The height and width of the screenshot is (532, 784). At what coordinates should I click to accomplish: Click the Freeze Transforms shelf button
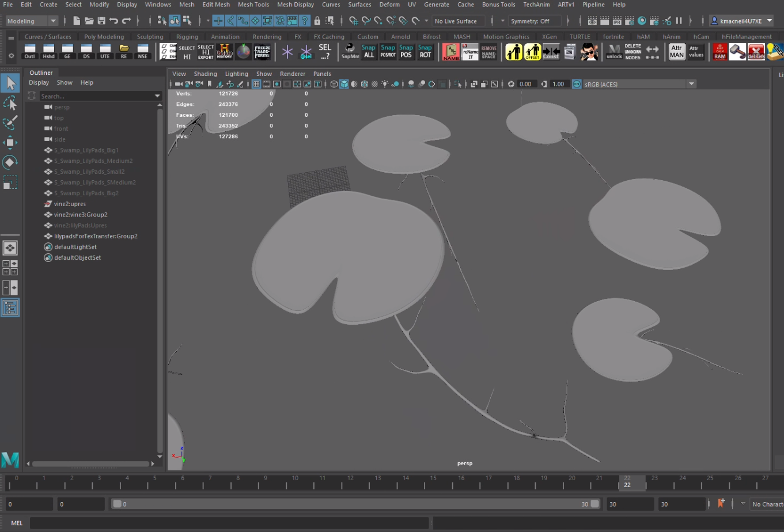pos(262,51)
